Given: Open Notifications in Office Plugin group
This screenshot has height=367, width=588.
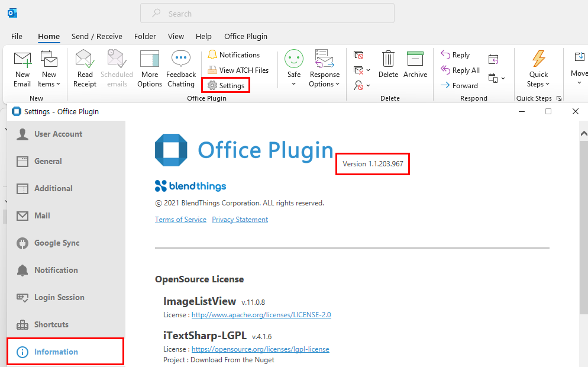Looking at the screenshot, I should [x=234, y=55].
